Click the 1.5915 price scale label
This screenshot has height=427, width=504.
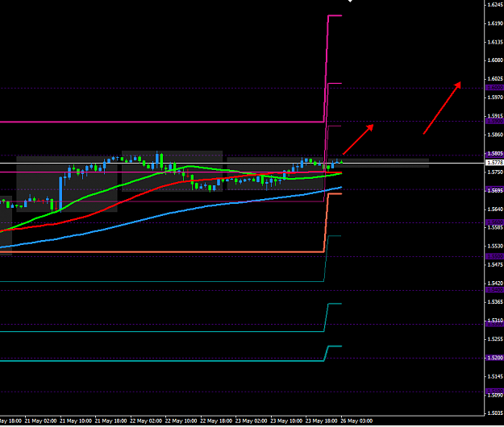pos(495,116)
